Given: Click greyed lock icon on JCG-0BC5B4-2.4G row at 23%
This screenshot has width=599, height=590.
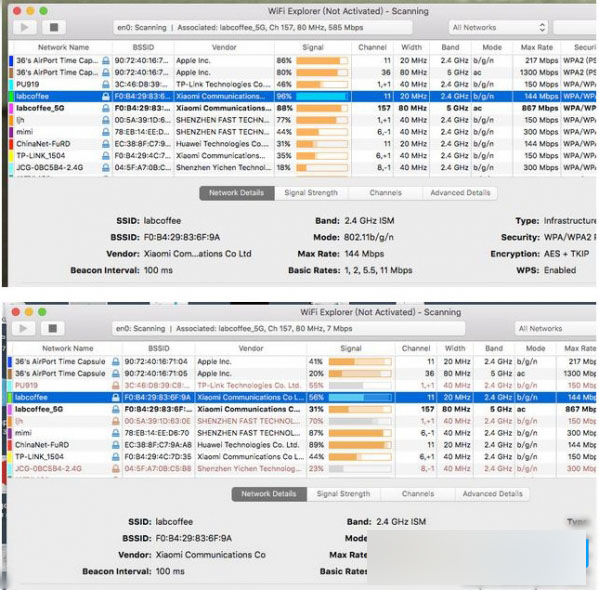Looking at the screenshot, I should click(x=115, y=469).
